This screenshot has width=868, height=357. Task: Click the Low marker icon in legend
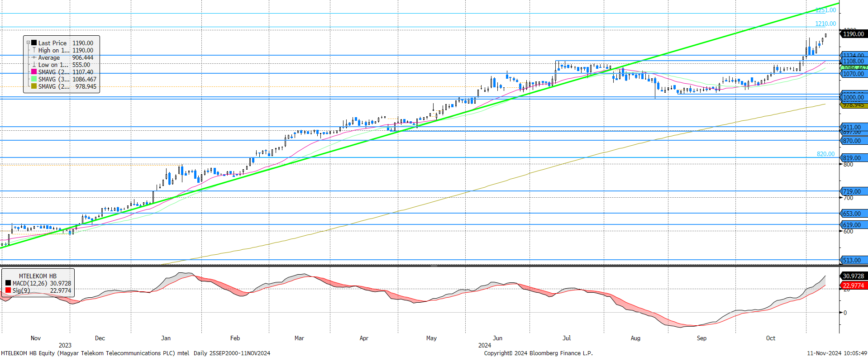click(x=34, y=65)
